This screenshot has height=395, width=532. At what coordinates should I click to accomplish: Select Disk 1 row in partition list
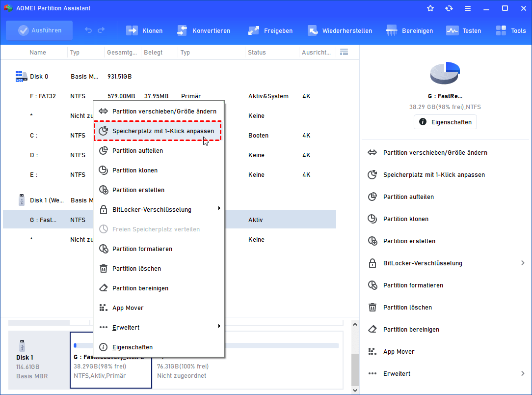[x=170, y=200]
